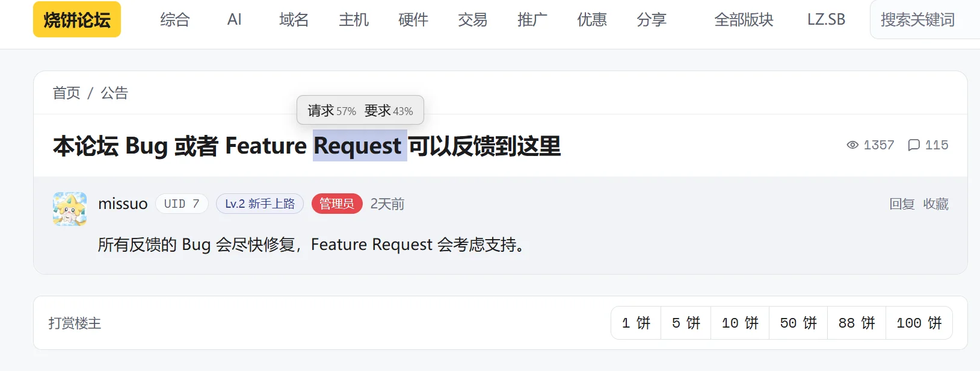Choose the 100 饼 reward
Image resolution: width=980 pixels, height=371 pixels.
919,323
